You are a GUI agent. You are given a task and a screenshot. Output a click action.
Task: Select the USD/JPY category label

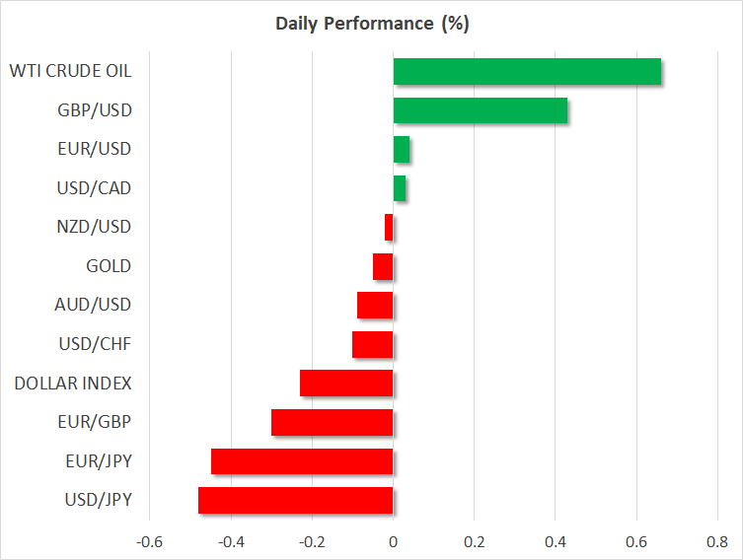[x=96, y=500]
